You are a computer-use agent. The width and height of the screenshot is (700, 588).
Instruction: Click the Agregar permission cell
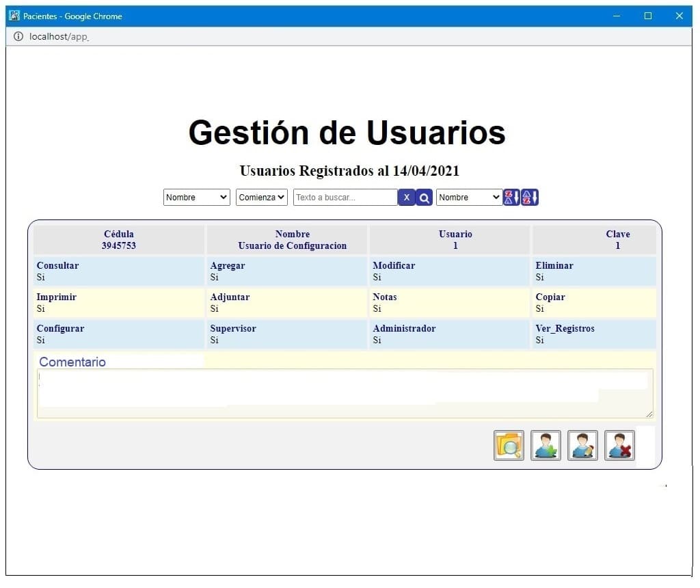[286, 271]
